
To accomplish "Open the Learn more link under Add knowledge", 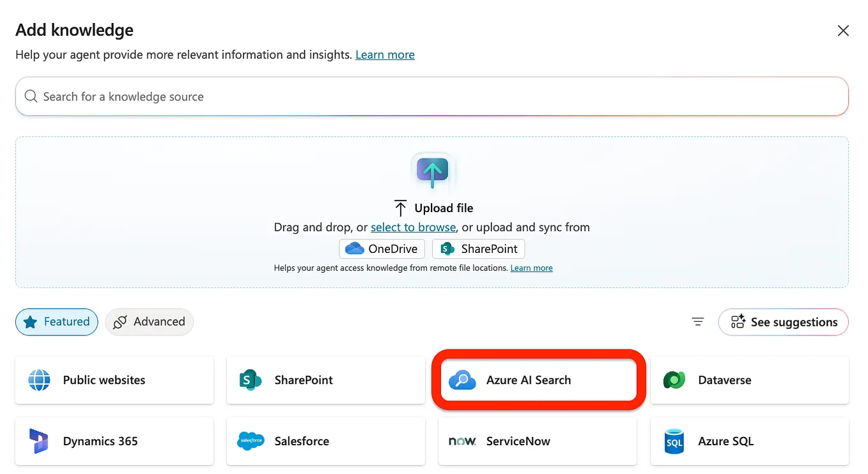I will [385, 54].
